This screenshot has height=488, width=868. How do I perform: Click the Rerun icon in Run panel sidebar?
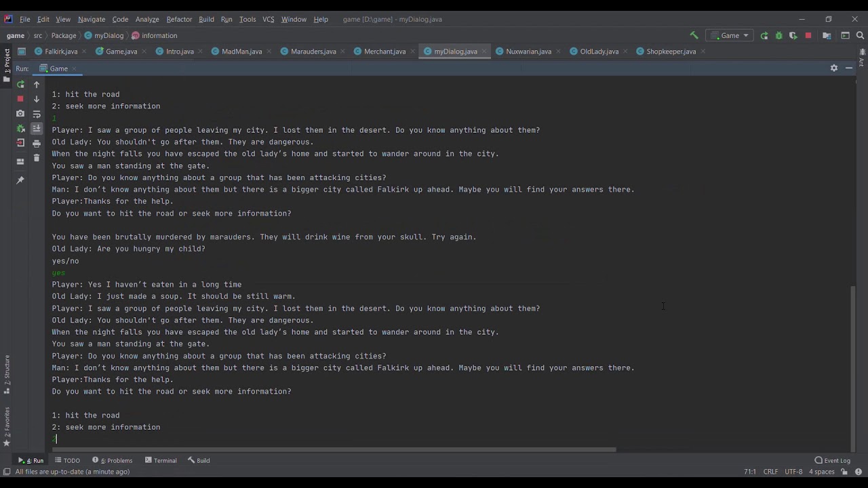click(x=20, y=84)
